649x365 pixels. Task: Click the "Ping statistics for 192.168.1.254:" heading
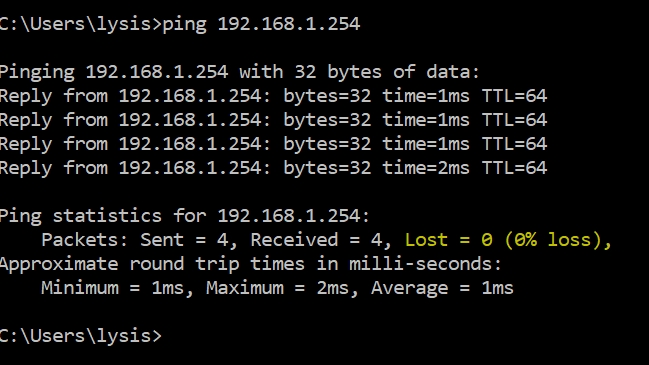[x=184, y=216]
